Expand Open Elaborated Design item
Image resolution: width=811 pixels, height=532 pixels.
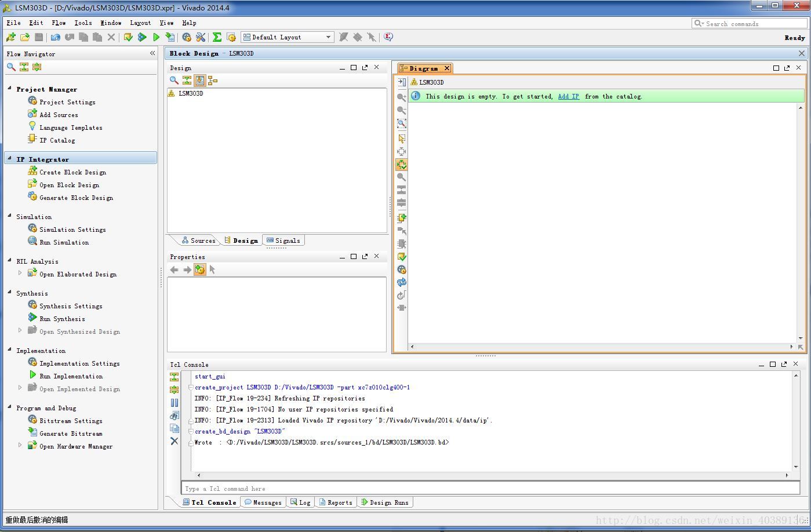20,273
